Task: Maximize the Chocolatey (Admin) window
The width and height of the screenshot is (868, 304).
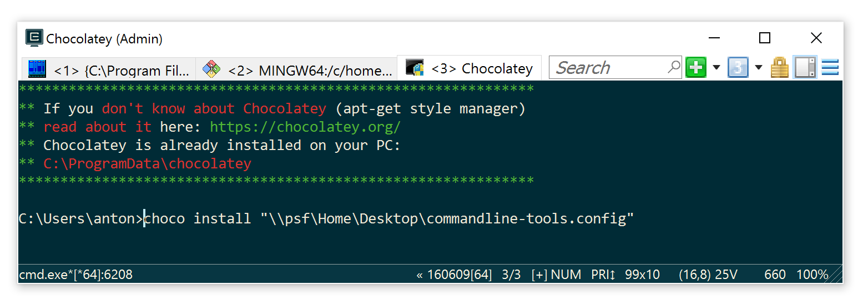Action: (x=765, y=38)
